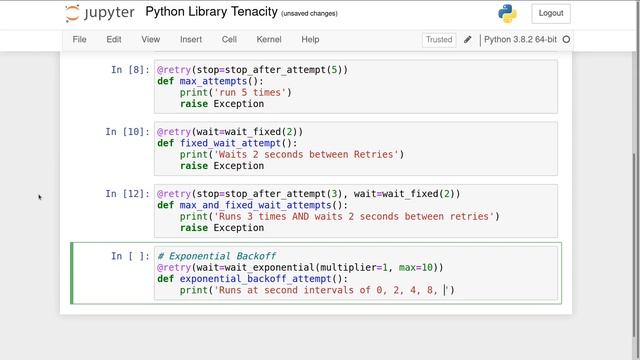Click '@retry(wait=wait_exponential(multiplier=1, max=10))' line
This screenshot has width=640, height=360.
tap(300, 267)
